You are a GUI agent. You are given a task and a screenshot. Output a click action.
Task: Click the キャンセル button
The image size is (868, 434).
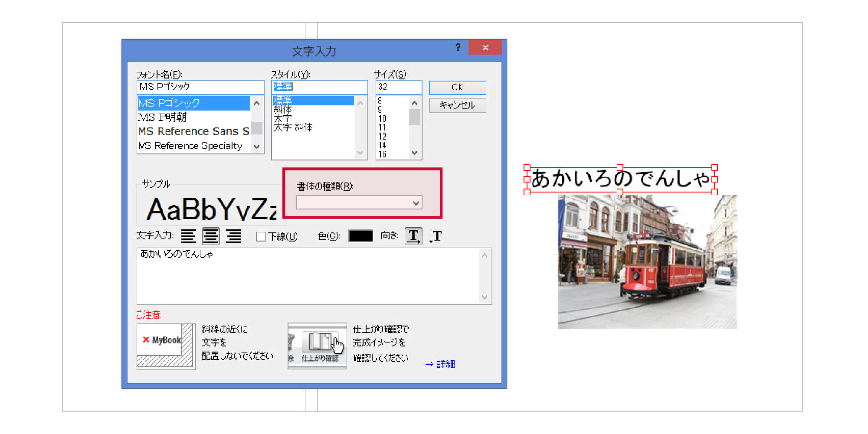click(x=457, y=105)
